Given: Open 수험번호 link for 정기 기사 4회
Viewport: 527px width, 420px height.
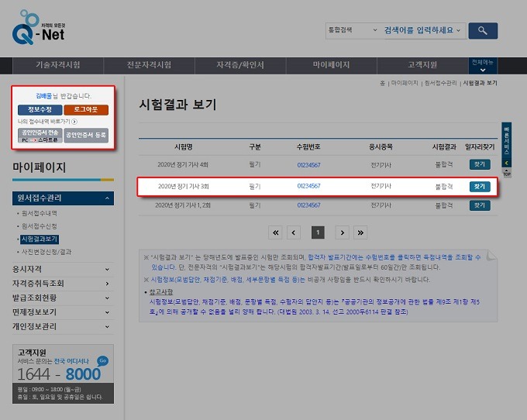Looking at the screenshot, I should coord(308,164).
